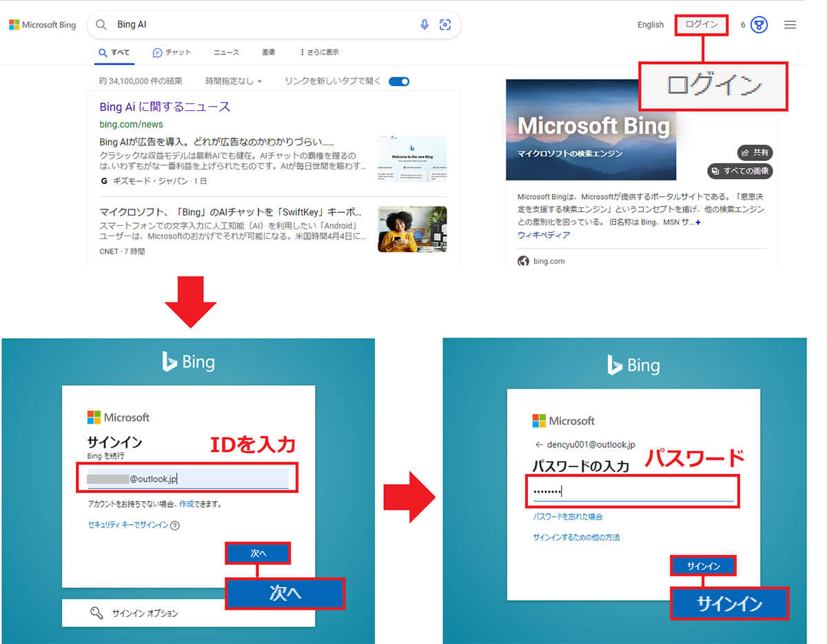Open ウィキペディア link

(x=544, y=235)
